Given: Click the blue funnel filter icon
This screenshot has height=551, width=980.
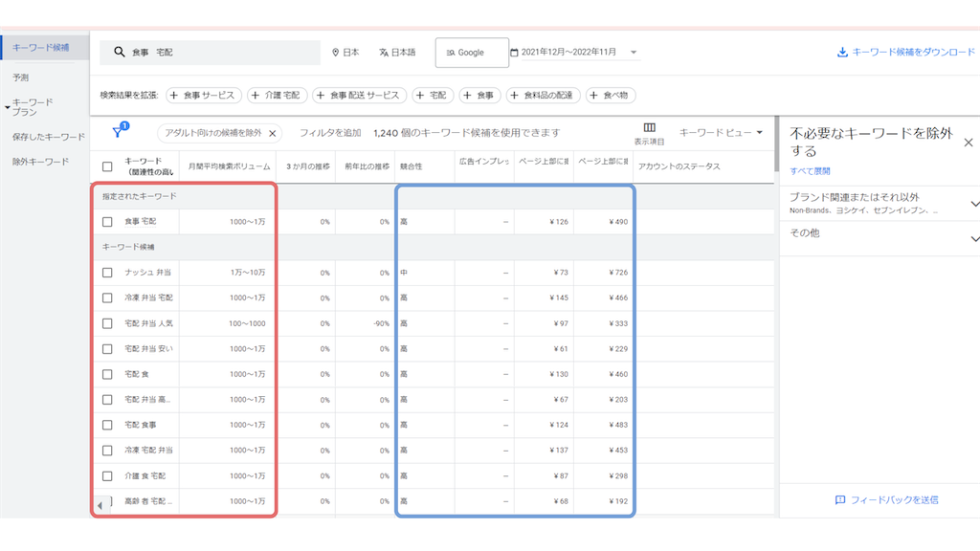Looking at the screenshot, I should pos(118,132).
